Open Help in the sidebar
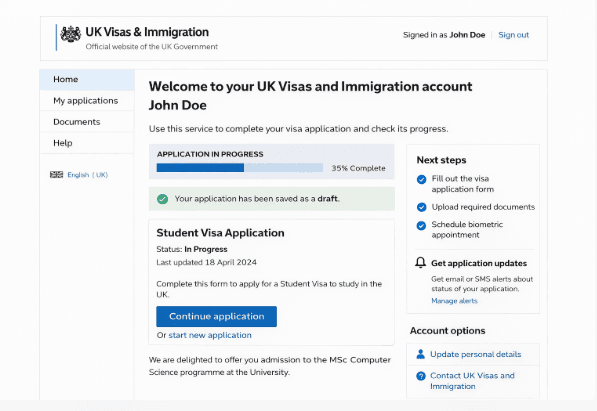Screen dimensions: 597x411 point(87,143)
